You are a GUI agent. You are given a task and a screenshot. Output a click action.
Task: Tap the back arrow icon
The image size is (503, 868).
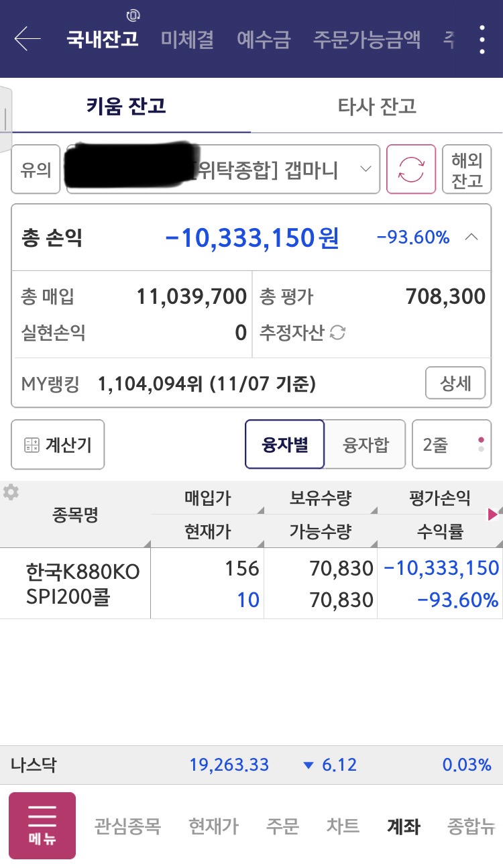pyautogui.click(x=27, y=39)
